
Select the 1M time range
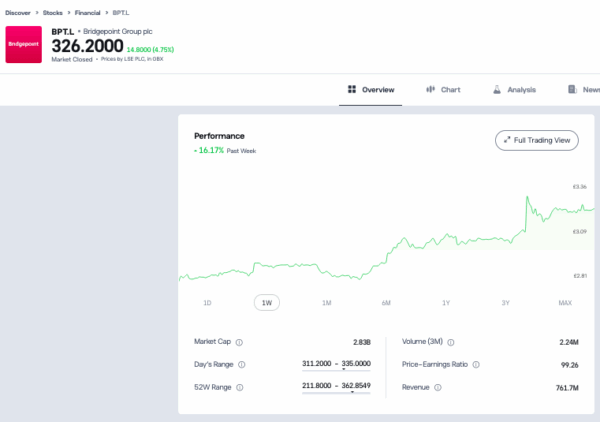tap(326, 303)
